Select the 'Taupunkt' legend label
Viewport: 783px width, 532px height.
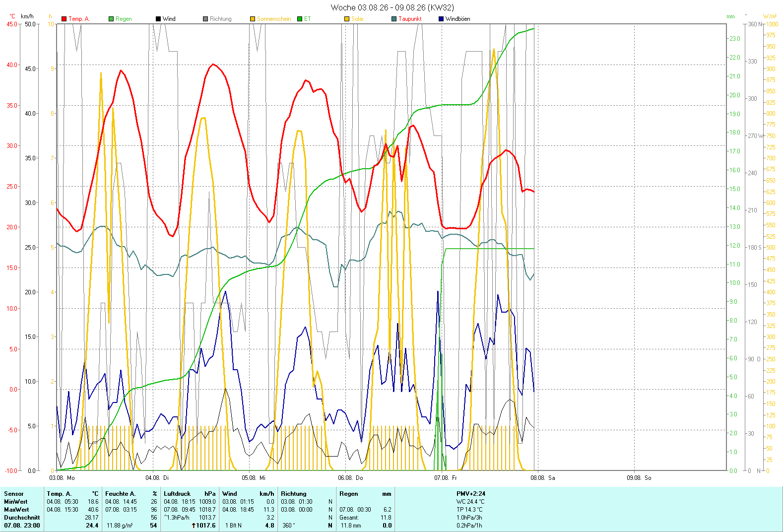(410, 19)
